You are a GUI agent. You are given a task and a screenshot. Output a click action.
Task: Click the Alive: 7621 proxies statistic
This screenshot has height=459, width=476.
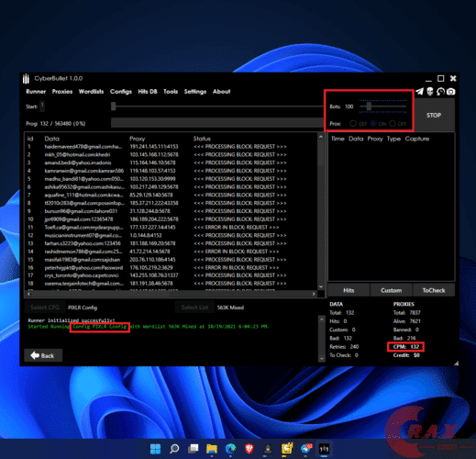click(x=407, y=321)
